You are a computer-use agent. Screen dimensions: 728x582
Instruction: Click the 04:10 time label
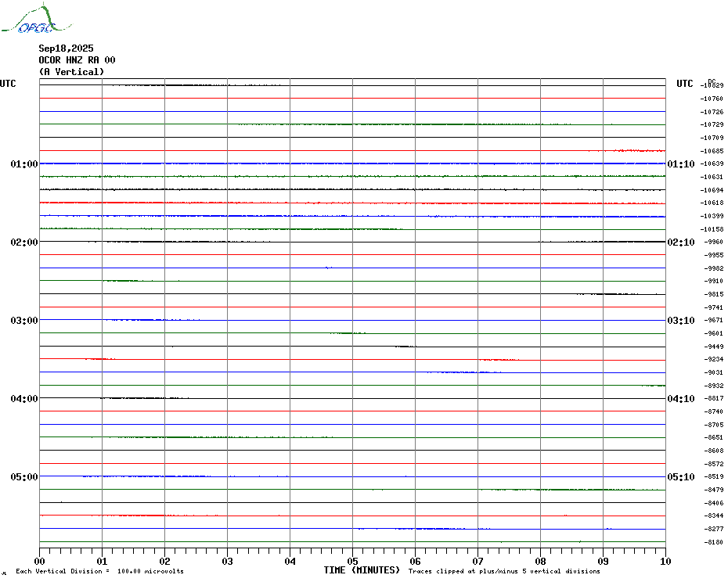[x=681, y=399]
